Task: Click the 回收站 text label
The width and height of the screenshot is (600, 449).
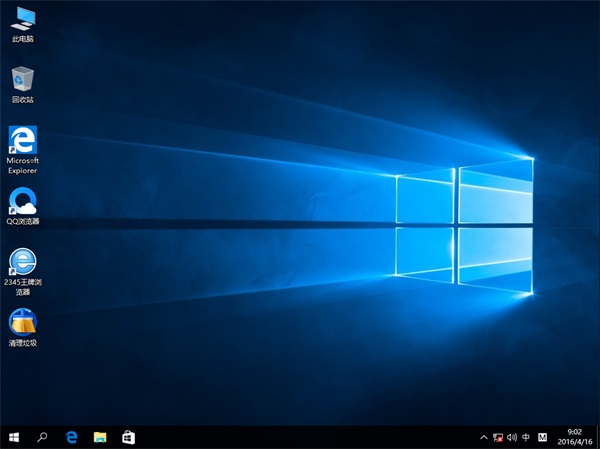Action: tap(22, 100)
